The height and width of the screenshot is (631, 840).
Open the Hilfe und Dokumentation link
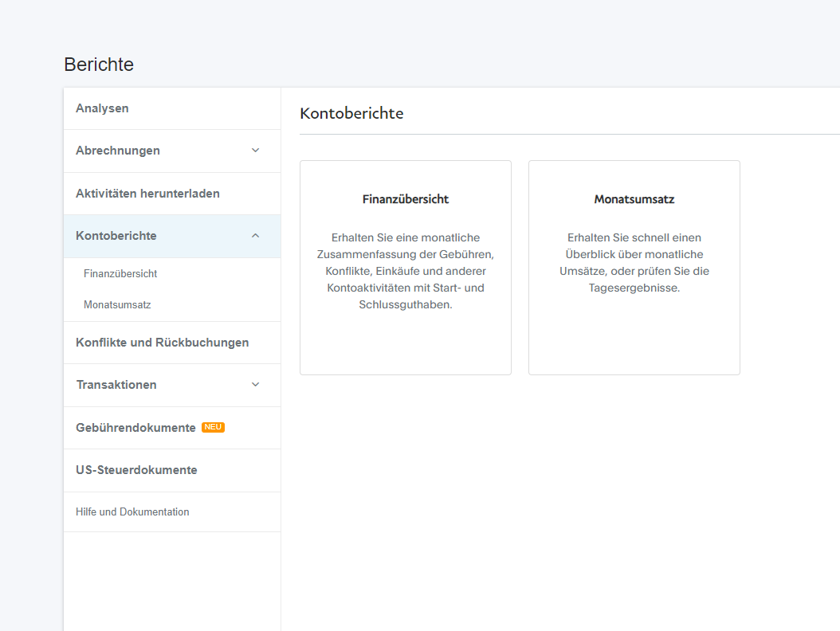pos(132,512)
